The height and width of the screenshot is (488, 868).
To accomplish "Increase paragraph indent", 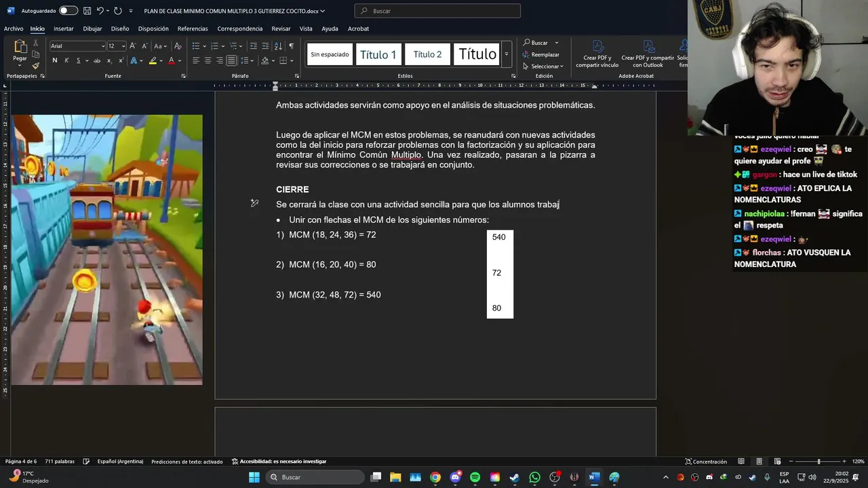I will tap(265, 45).
